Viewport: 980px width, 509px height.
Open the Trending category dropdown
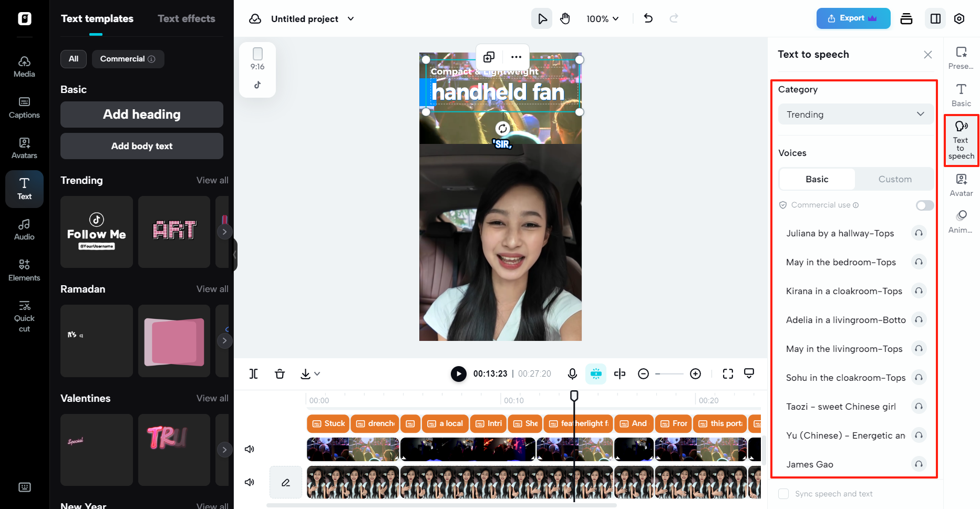[855, 114]
